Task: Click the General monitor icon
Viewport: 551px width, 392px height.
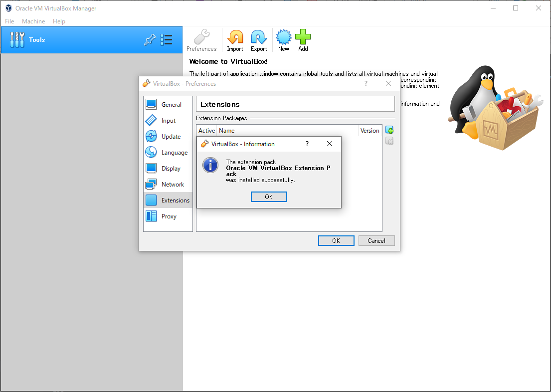Action: [151, 104]
